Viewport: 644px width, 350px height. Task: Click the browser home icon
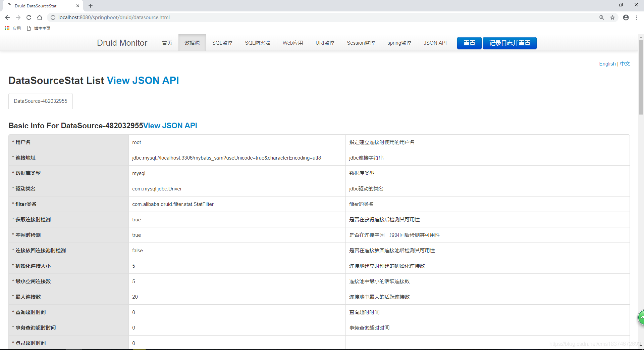tap(40, 17)
